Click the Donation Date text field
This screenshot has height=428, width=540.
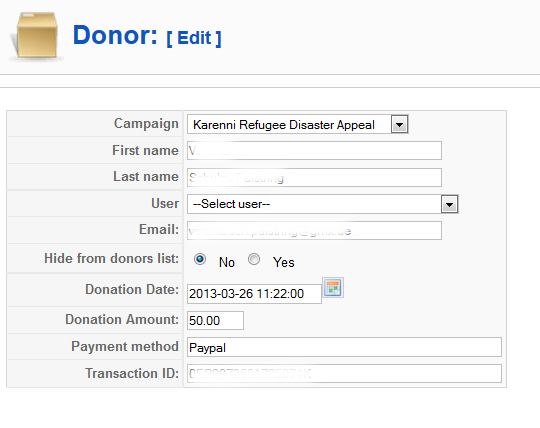tap(254, 294)
